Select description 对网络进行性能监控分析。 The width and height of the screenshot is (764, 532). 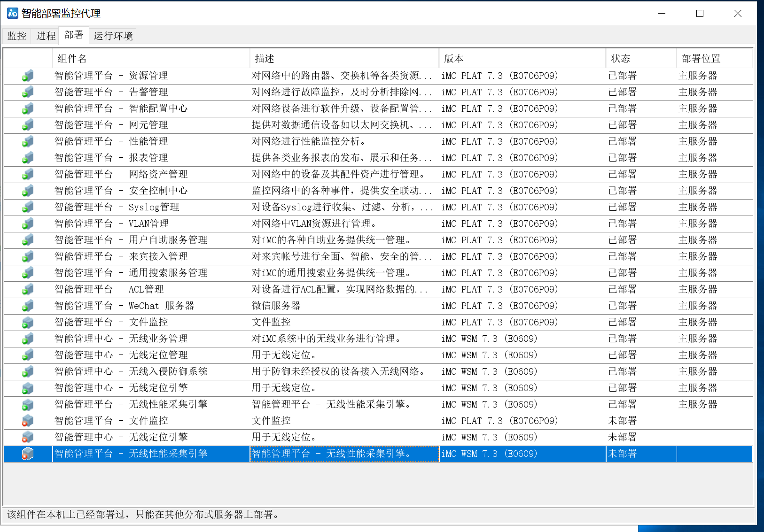point(309,141)
